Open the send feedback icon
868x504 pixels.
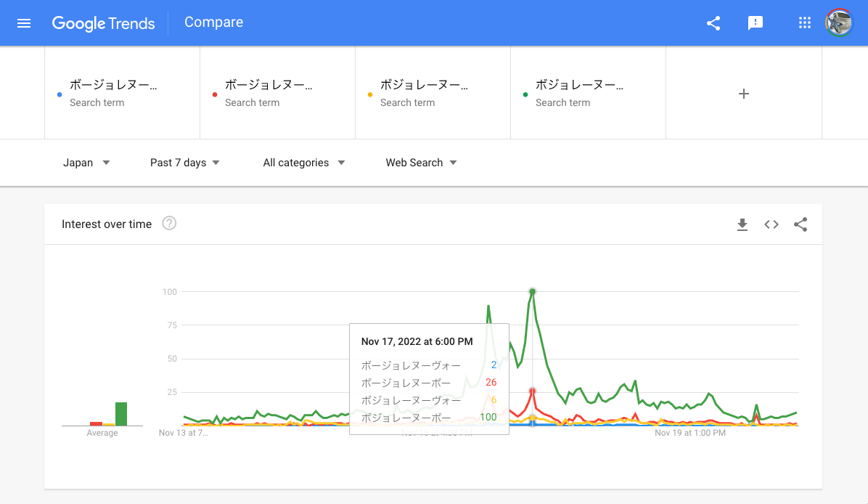756,23
